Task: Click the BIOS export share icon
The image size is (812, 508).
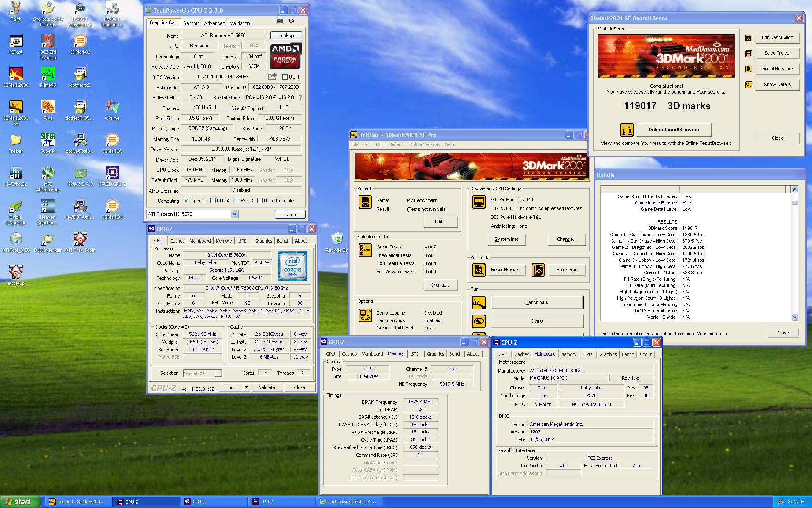Action: (272, 77)
